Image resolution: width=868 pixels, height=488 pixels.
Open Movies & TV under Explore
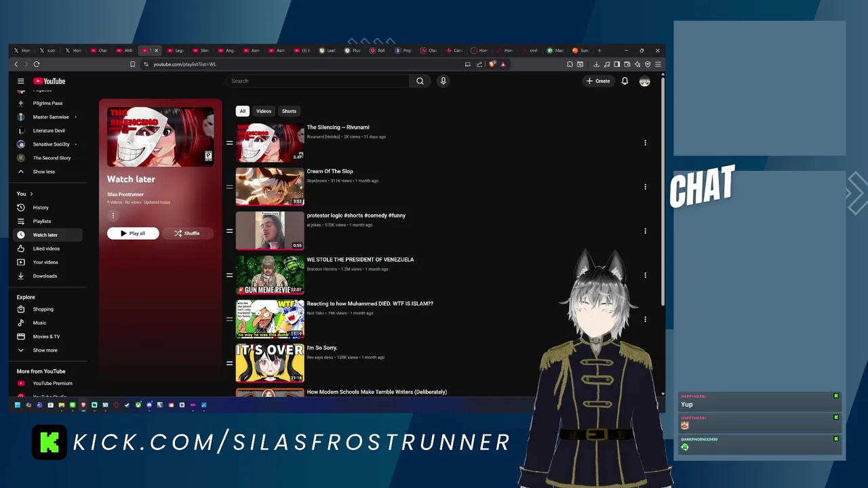[47, 336]
